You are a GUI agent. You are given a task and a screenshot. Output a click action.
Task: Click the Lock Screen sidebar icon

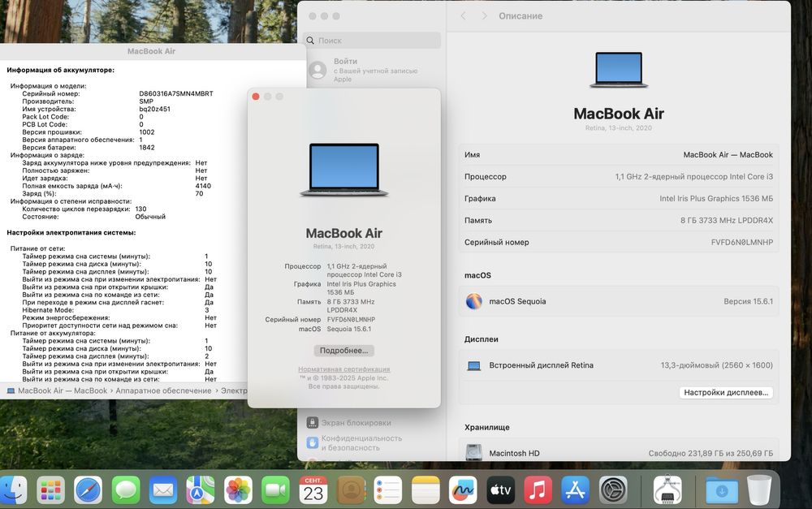[x=313, y=422]
